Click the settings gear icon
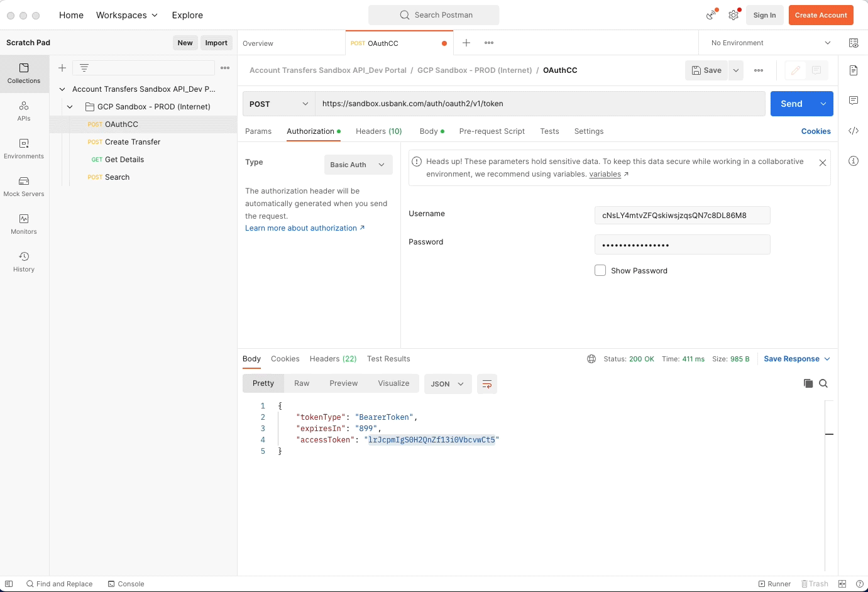Image resolution: width=868 pixels, height=592 pixels. 733,15
